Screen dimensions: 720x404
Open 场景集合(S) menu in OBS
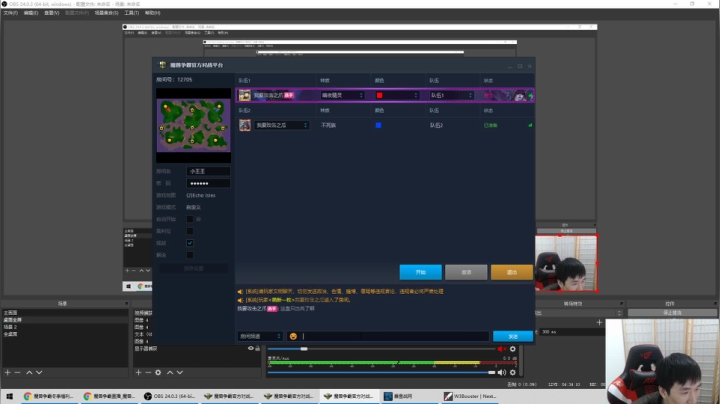(106, 13)
